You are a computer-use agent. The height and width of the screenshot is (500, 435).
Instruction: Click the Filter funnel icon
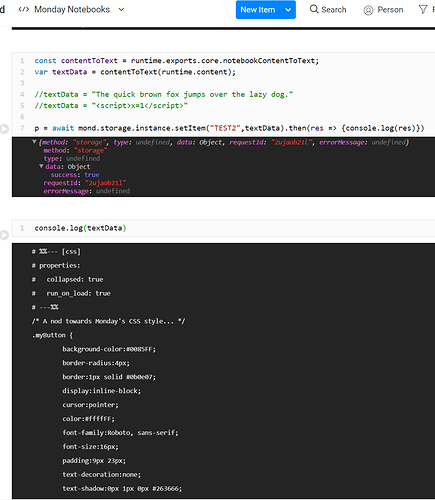423,9
